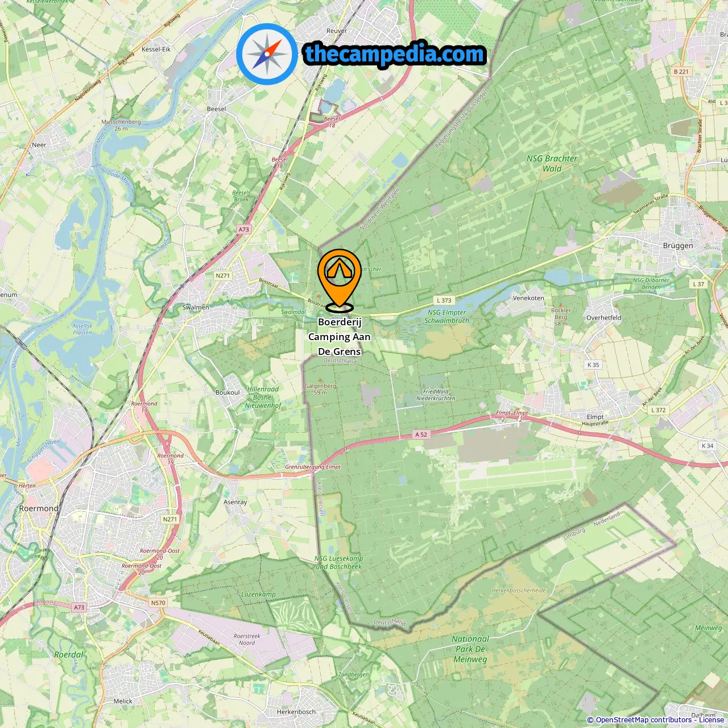
Task: Click the orange campsite tent marker pin
Action: (x=340, y=280)
